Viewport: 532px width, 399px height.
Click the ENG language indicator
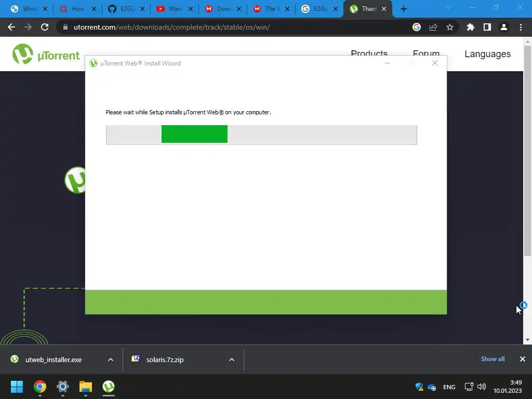pos(449,387)
